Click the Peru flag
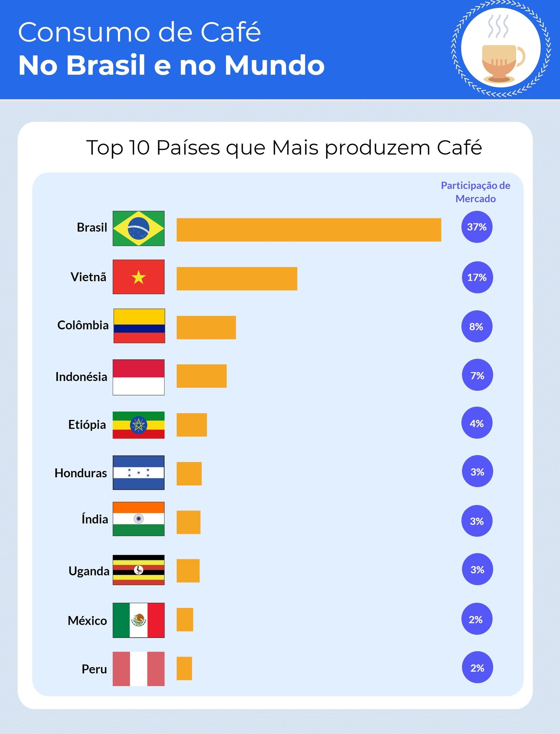The width and height of the screenshot is (560, 734). (139, 669)
